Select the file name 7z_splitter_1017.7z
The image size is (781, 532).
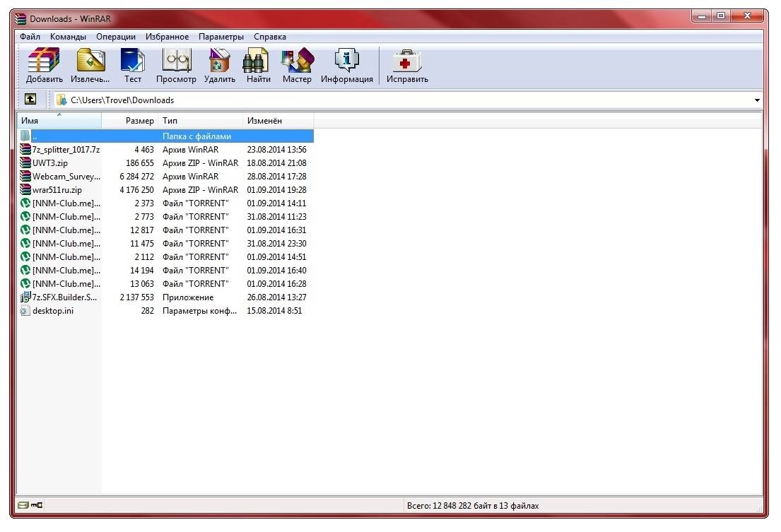pos(66,149)
